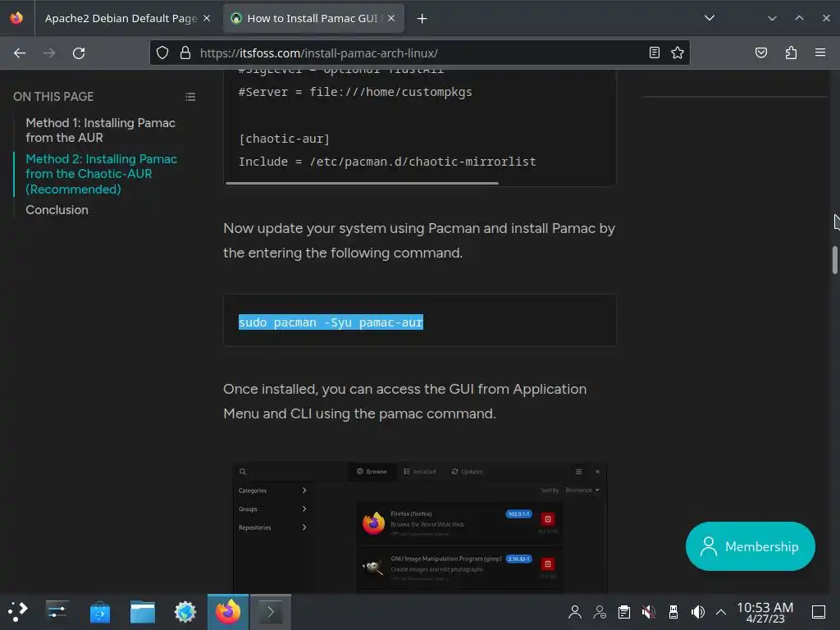This screenshot has width=840, height=630.
Task: Click the Include /etc/pacman.d/chaotic-mirrorlist line
Action: click(x=387, y=162)
